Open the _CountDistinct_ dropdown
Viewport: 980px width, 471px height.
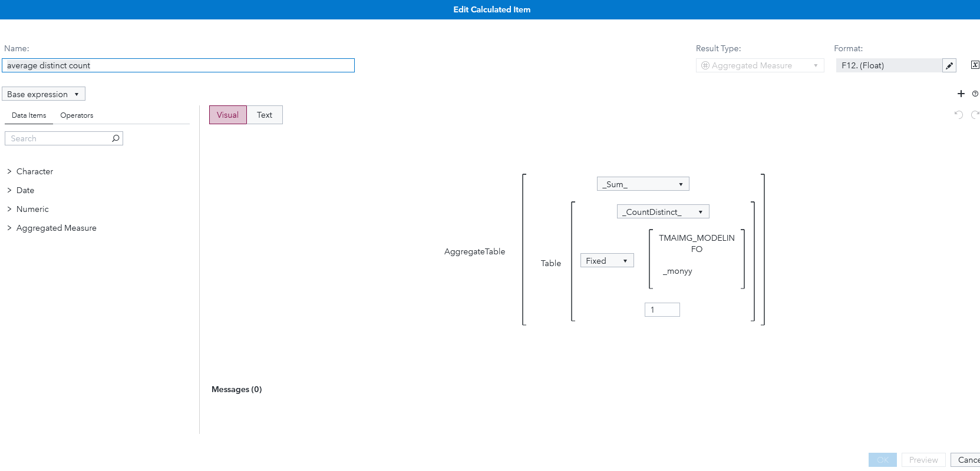(x=663, y=212)
